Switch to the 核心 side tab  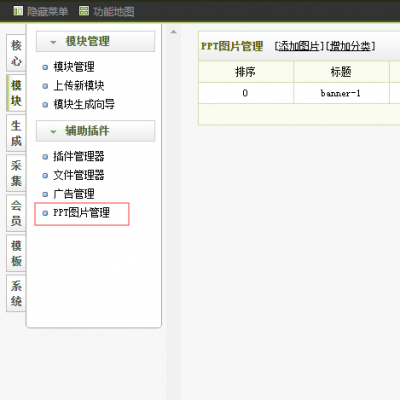[16, 53]
